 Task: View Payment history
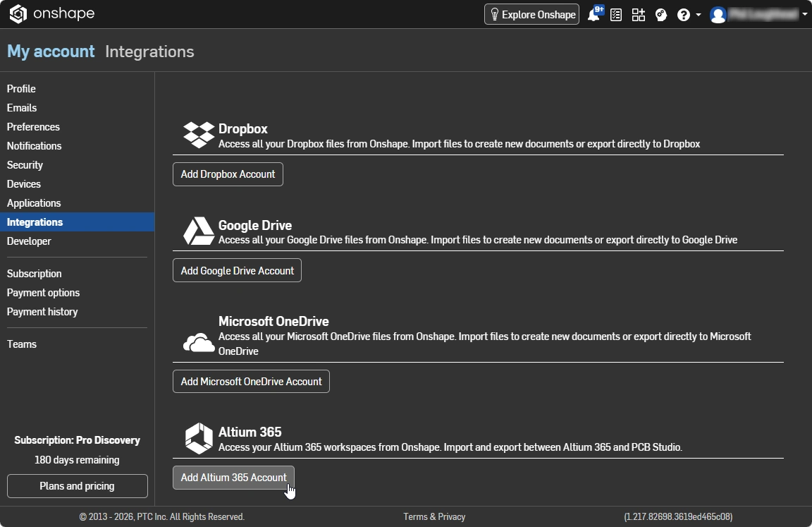pyautogui.click(x=42, y=312)
